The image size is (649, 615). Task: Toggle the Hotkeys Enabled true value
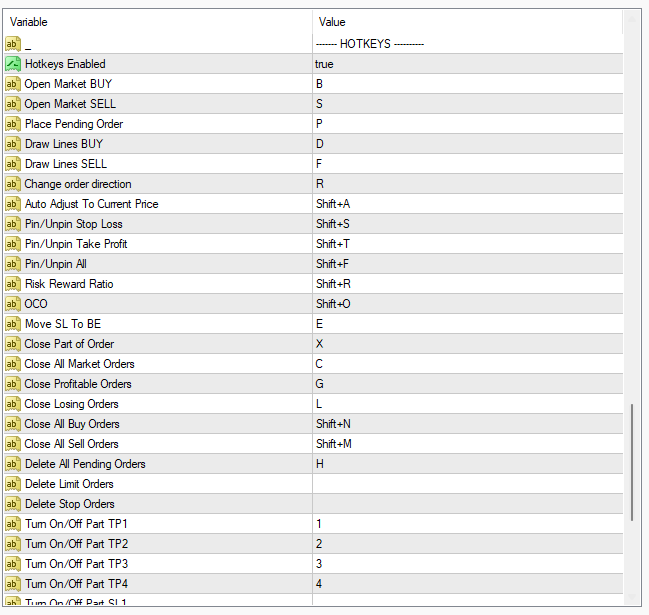pos(325,64)
